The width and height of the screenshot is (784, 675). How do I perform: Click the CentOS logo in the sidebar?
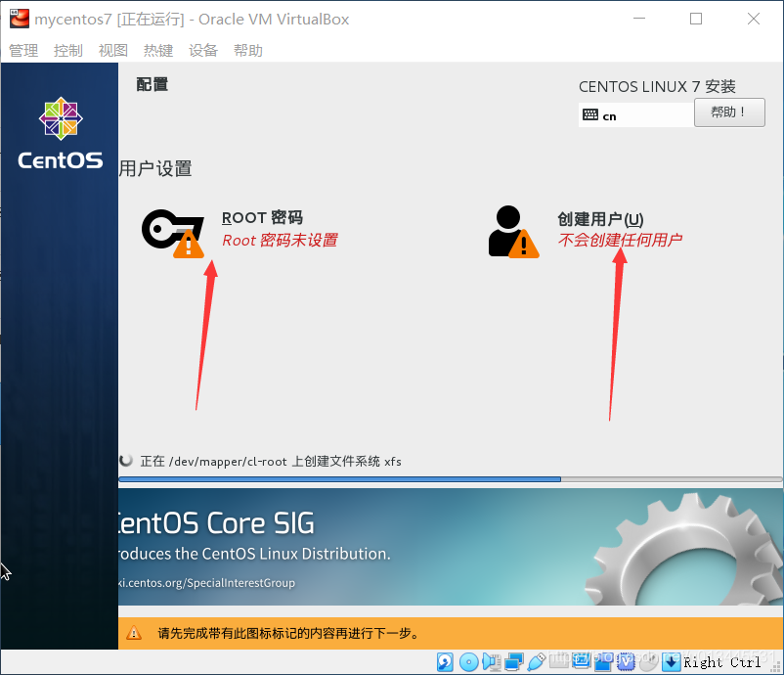click(x=61, y=133)
